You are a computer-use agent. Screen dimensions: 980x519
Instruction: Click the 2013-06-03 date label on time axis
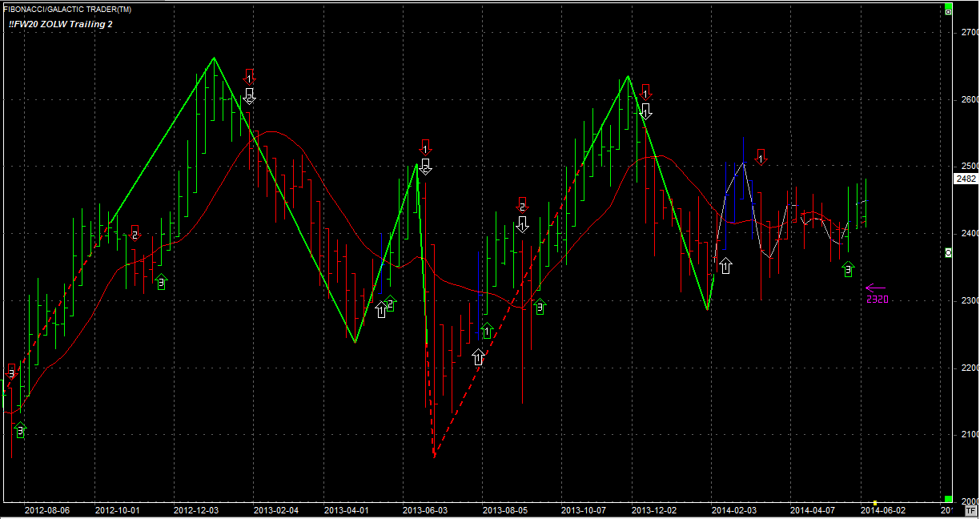click(x=424, y=509)
